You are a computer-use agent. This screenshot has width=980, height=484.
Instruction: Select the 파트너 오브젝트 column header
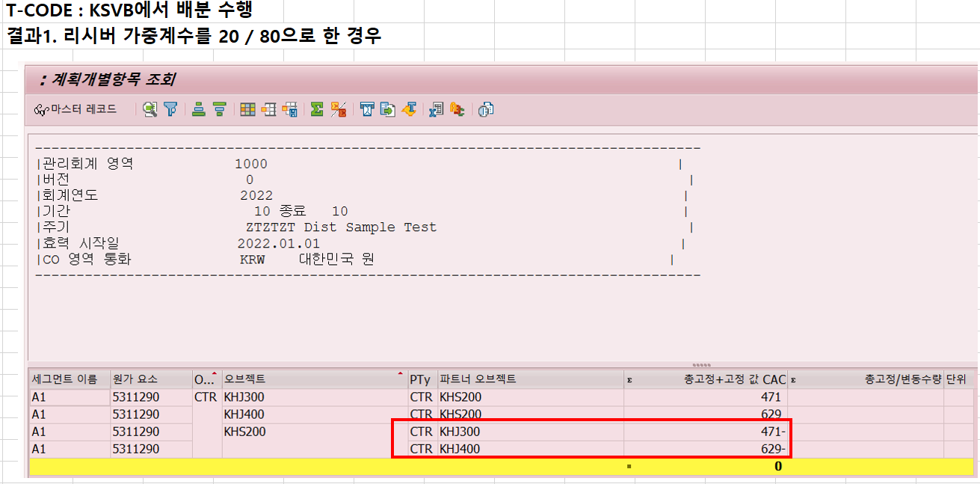(x=530, y=379)
